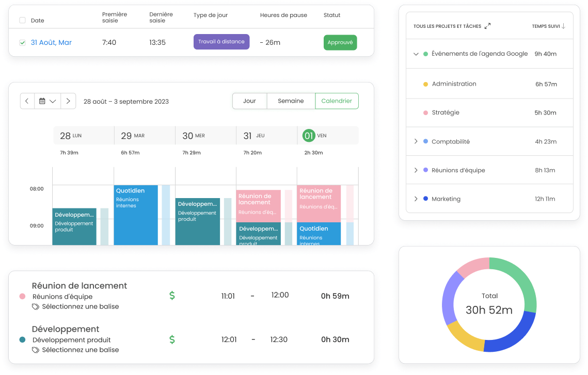The image size is (588, 375).
Task: Open Thursday's Développement produit event block
Action: pos(258,234)
